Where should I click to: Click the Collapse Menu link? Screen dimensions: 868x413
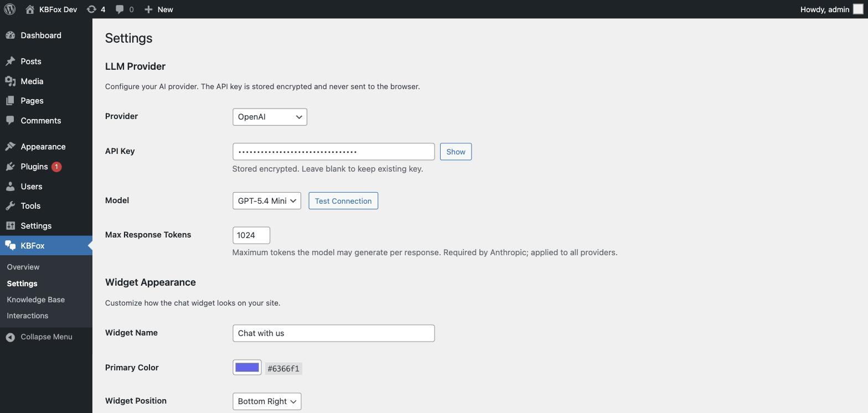pyautogui.click(x=46, y=337)
